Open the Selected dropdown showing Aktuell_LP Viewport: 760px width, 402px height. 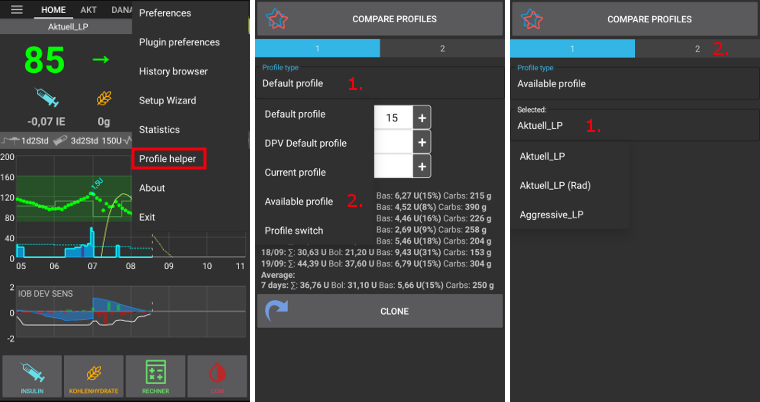coord(635,126)
